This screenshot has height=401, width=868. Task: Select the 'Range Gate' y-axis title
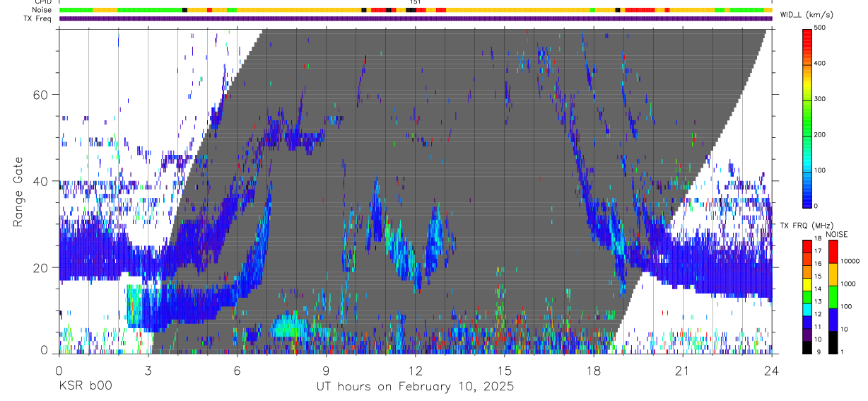tap(18, 191)
